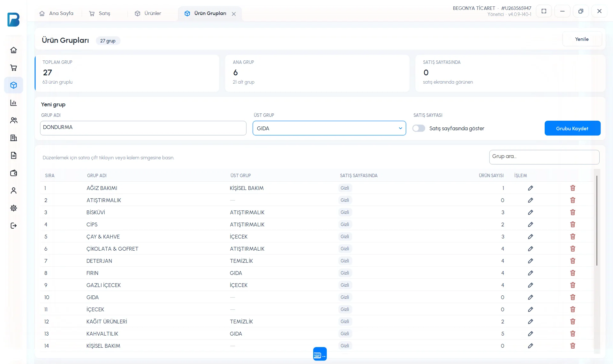Viewport: 613px width, 364px height.
Task: Click the GRUP ADI column header
Action: tap(97, 176)
